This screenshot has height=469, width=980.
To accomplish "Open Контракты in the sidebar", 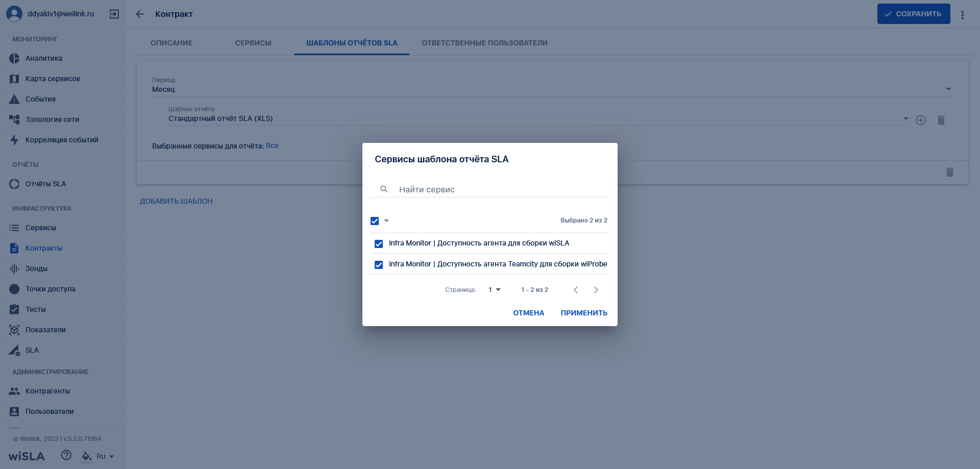I will click(x=62, y=248).
